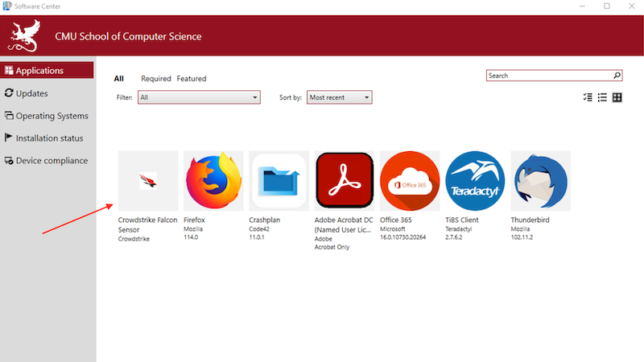Click Office 365 version 16.0.10730.20264 text
This screenshot has width=644, height=362.
pos(403,237)
